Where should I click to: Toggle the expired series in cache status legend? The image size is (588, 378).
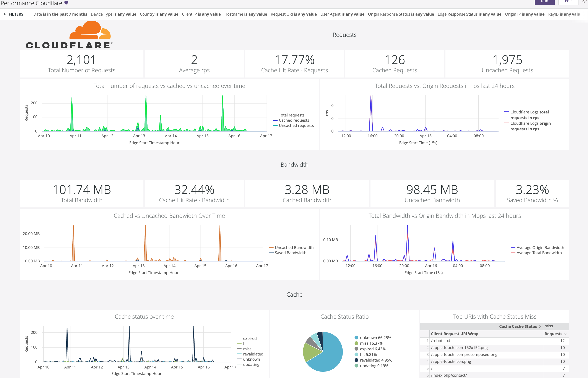click(x=250, y=338)
